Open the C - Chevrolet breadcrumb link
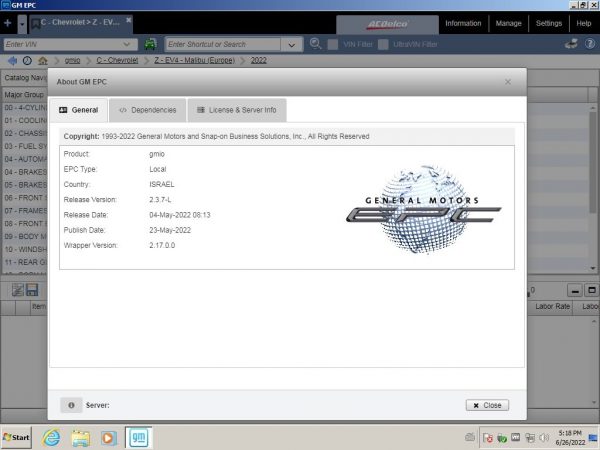The image size is (600, 450). coord(117,60)
